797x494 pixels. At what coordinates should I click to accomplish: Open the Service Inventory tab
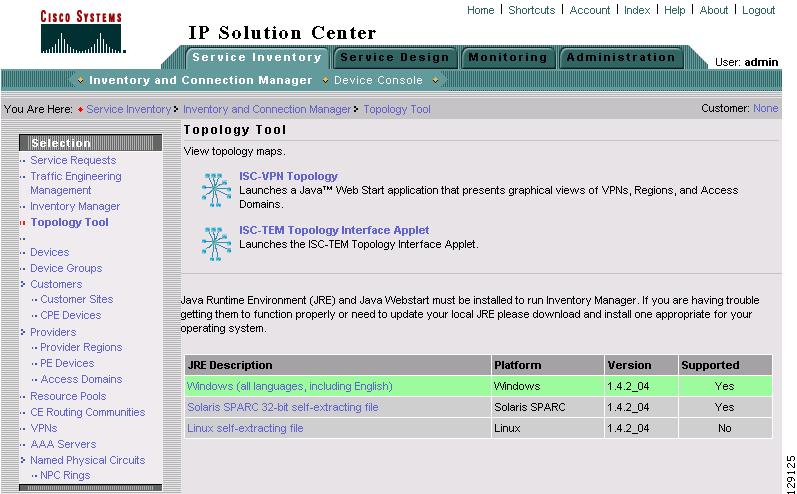tap(257, 57)
